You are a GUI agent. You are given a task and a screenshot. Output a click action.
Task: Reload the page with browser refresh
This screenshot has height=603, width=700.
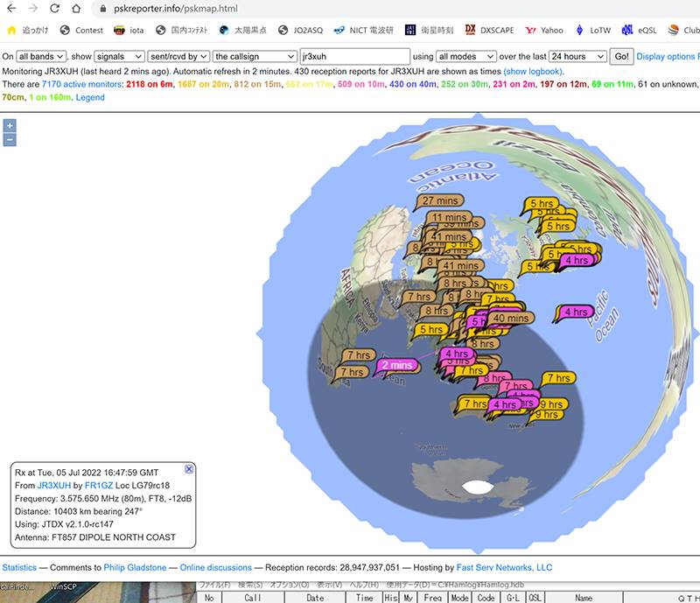pyautogui.click(x=54, y=8)
